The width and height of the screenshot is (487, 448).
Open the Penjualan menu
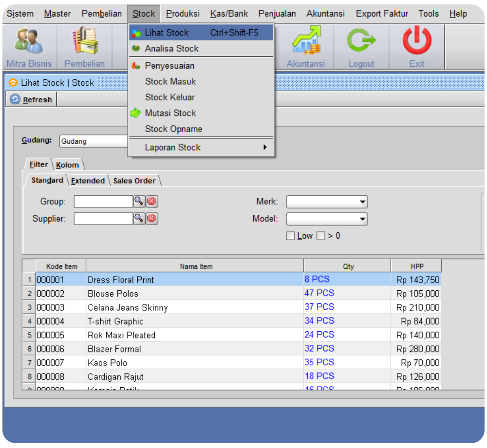277,14
